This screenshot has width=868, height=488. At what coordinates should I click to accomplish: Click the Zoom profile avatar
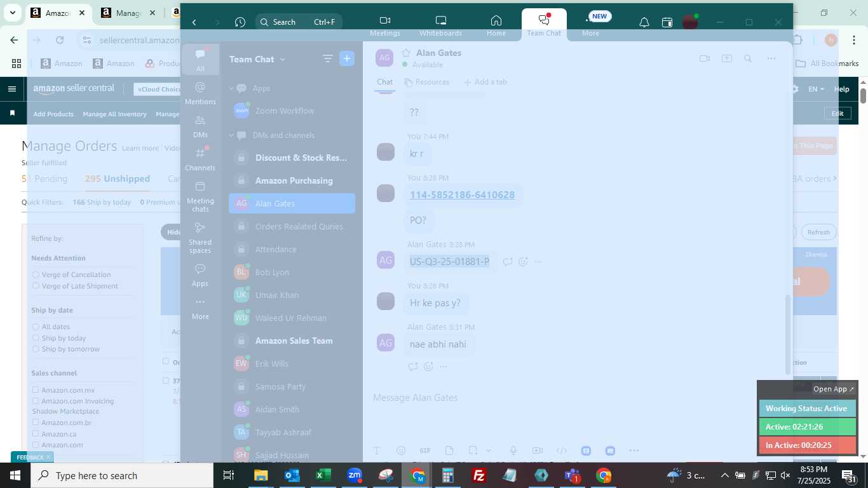690,22
